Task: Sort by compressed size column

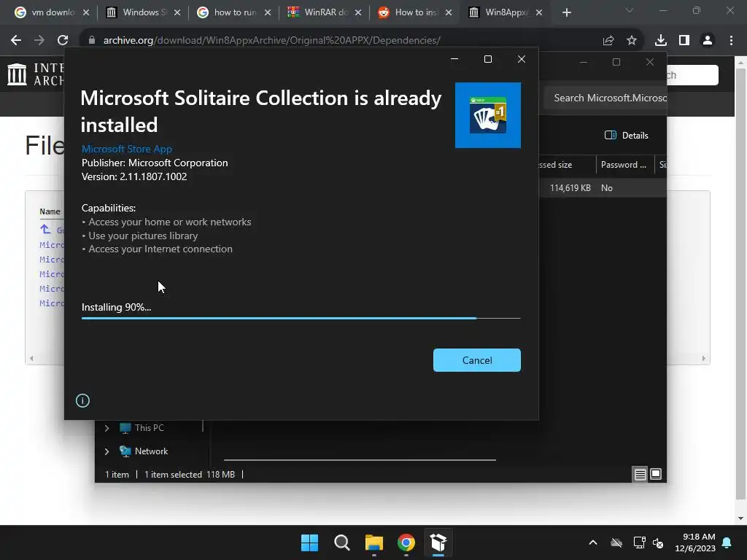Action: click(x=567, y=165)
